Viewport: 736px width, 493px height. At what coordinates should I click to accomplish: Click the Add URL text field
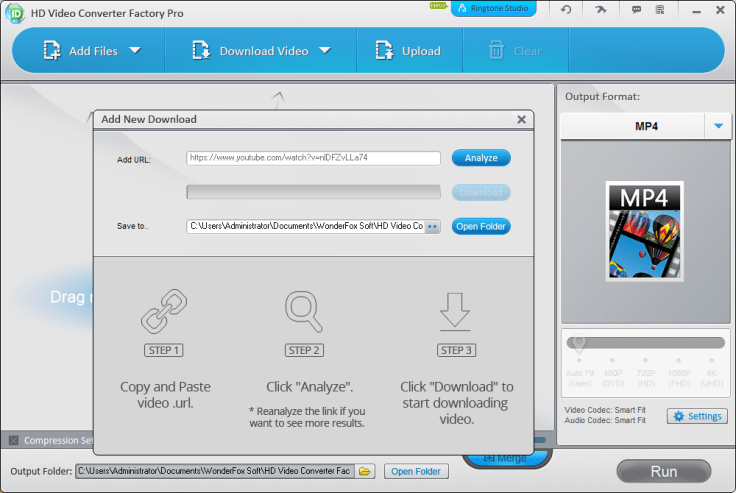(x=313, y=158)
